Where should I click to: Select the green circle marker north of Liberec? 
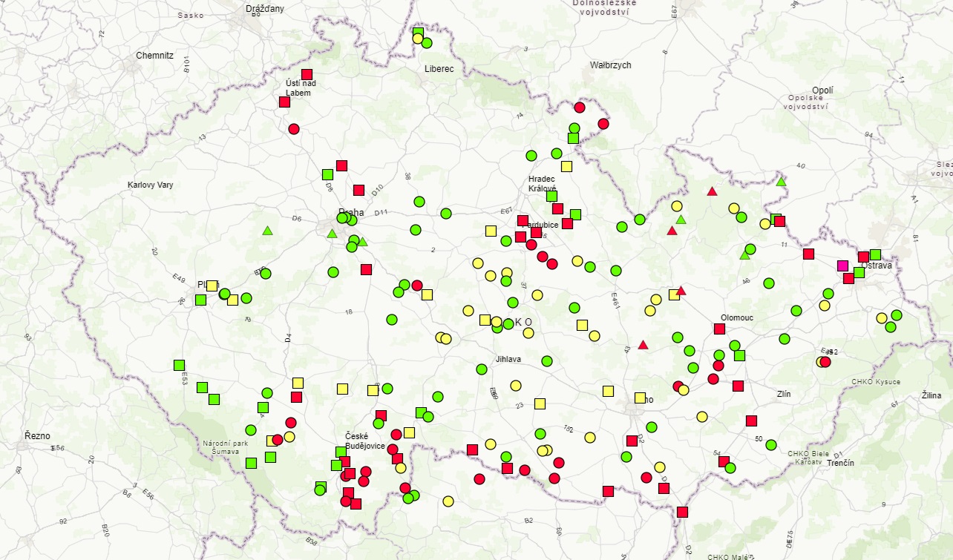tap(427, 43)
